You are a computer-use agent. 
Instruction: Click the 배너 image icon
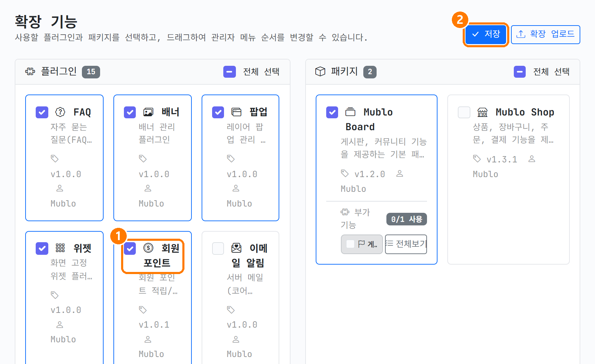coord(148,112)
